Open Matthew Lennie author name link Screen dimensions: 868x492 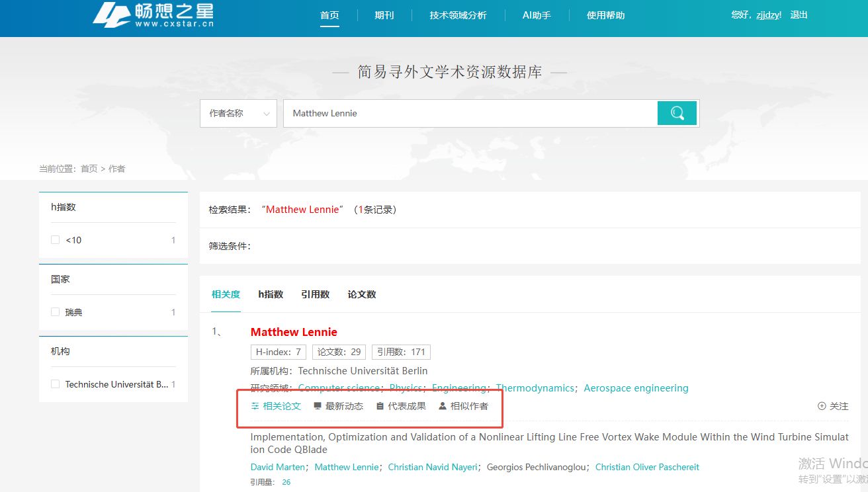click(x=294, y=332)
